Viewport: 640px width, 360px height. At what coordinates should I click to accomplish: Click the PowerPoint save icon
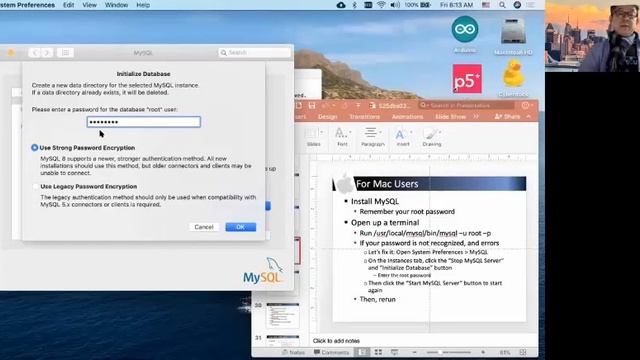[312, 106]
